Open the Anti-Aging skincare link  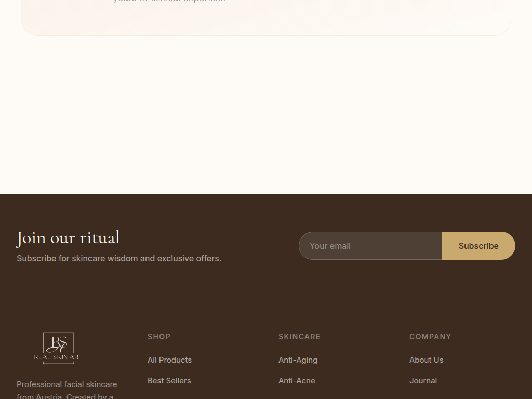pyautogui.click(x=298, y=360)
